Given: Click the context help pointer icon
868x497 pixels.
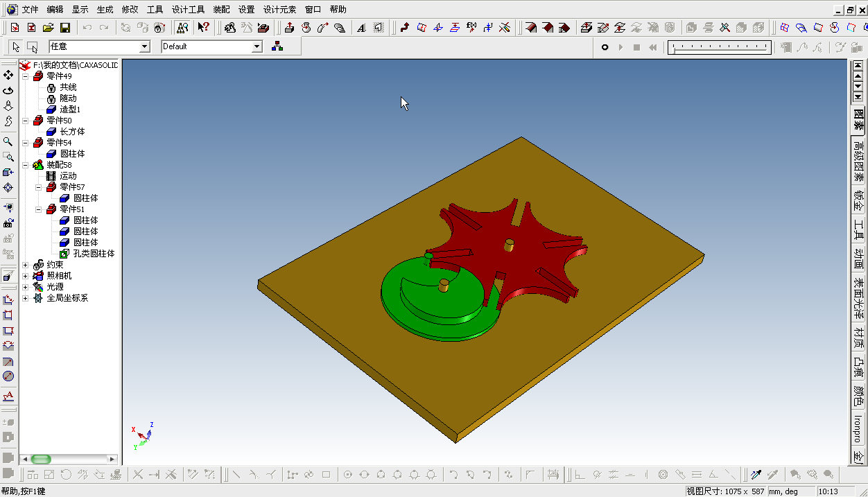Looking at the screenshot, I should [203, 28].
